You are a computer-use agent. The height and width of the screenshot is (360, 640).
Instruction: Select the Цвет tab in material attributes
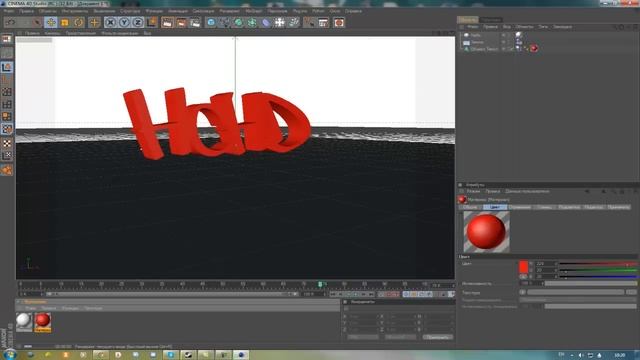point(495,207)
